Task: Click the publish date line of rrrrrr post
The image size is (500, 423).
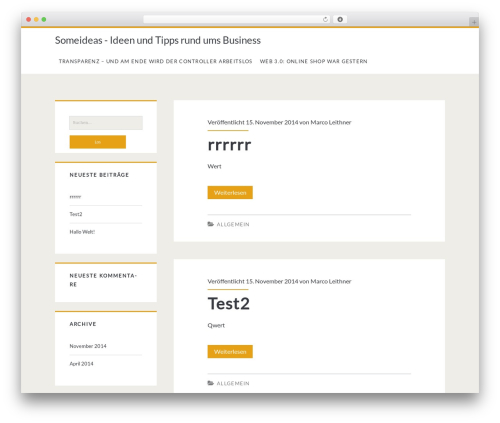Action: pyautogui.click(x=279, y=122)
